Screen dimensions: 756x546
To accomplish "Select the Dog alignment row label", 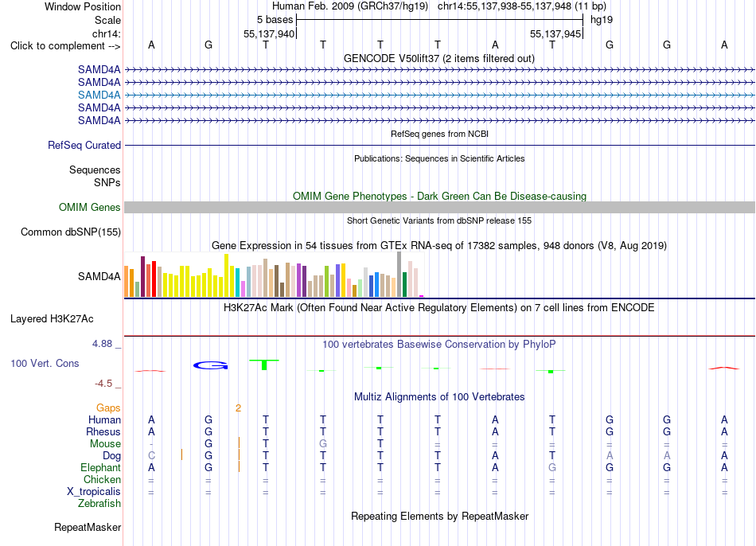I will (112, 456).
